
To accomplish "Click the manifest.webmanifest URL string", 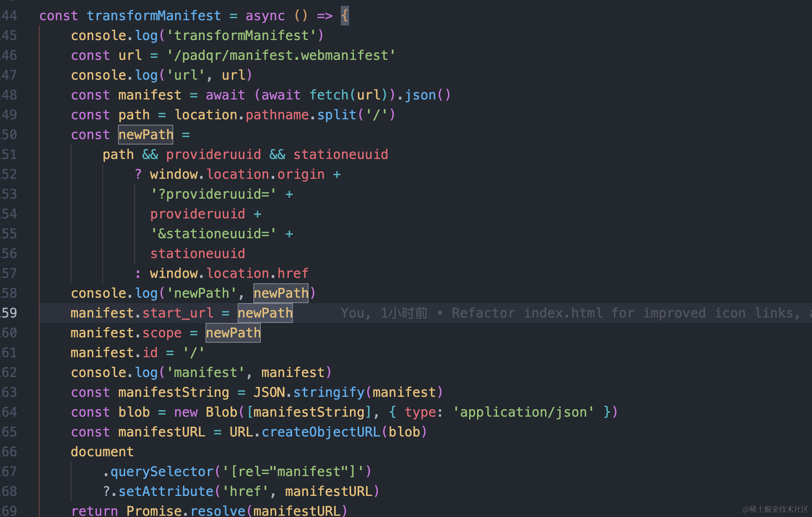I will coord(281,55).
